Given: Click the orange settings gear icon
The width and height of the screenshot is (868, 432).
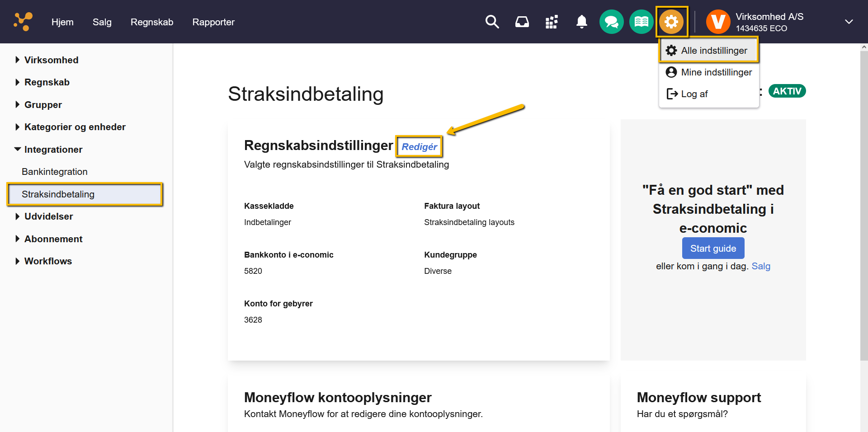Looking at the screenshot, I should pyautogui.click(x=671, y=22).
